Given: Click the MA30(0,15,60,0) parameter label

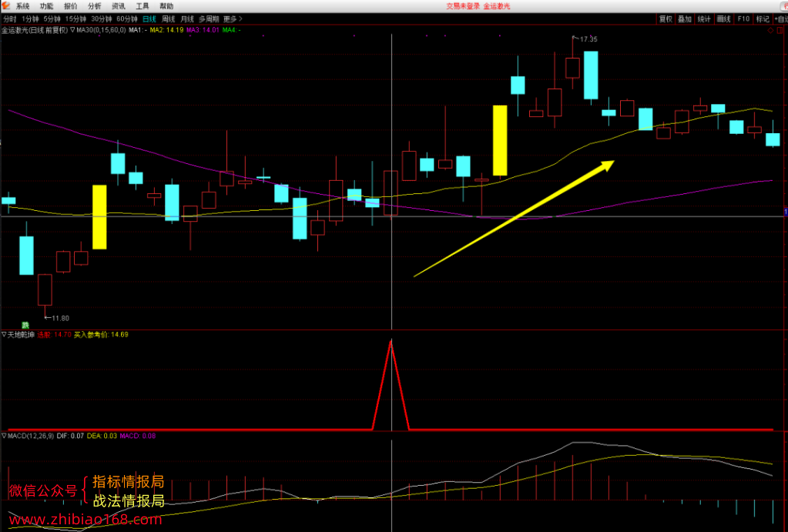Looking at the screenshot, I should point(101,30).
